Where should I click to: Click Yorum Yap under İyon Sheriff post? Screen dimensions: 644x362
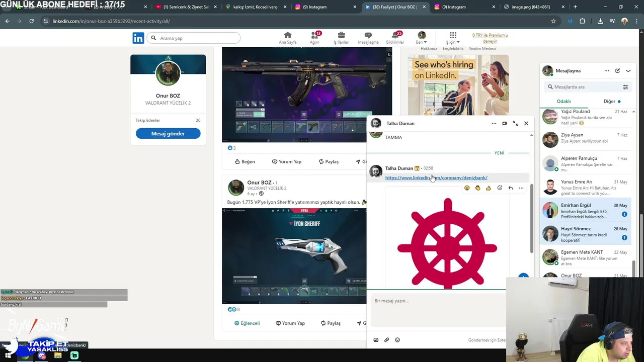[290, 323]
